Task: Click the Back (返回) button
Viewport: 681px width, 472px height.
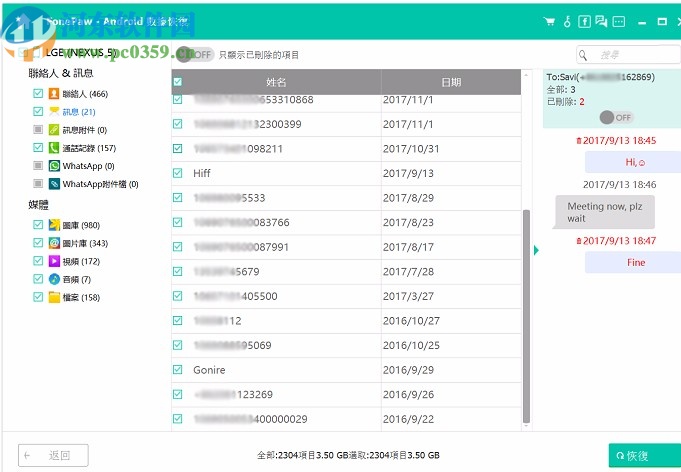Action: (x=53, y=455)
